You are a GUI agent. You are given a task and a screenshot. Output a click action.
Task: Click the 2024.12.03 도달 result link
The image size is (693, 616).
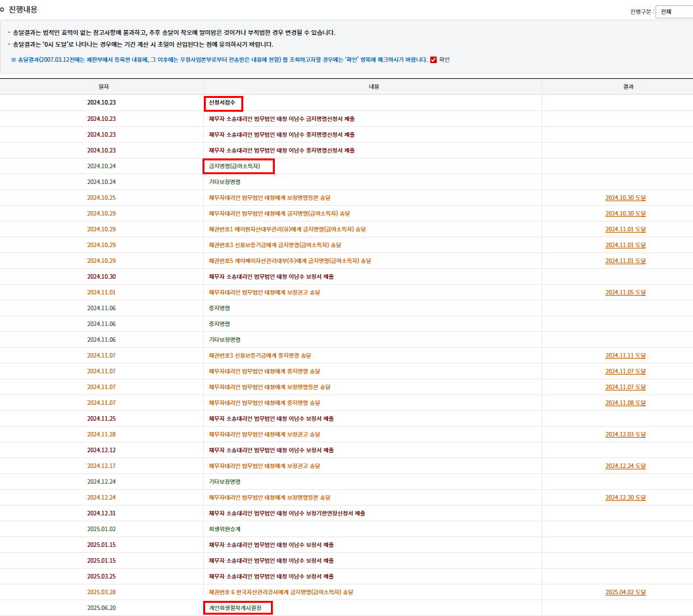[x=625, y=435]
